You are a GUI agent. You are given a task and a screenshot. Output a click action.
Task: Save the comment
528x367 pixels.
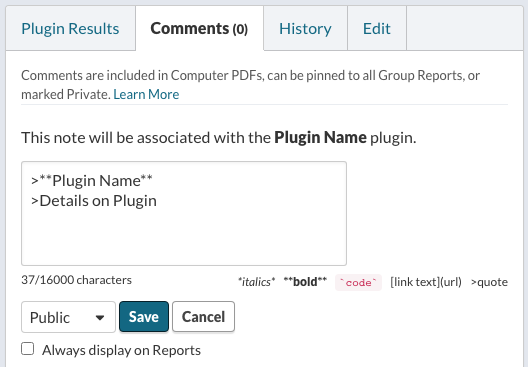tap(144, 317)
